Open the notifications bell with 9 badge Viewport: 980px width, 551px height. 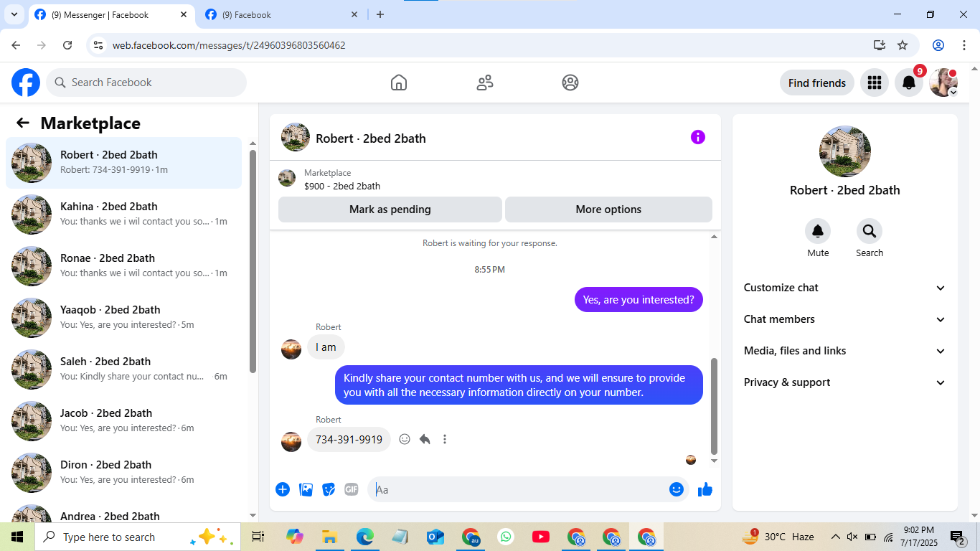909,83
